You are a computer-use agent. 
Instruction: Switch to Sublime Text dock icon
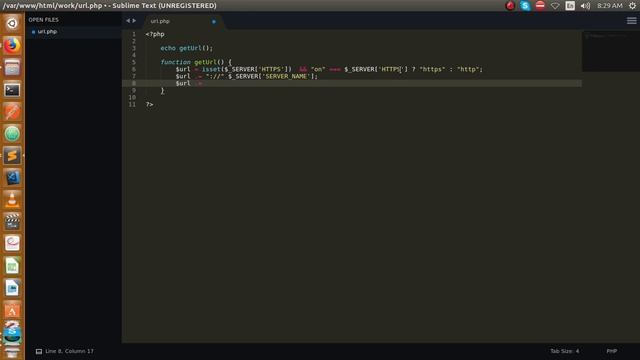point(12,156)
